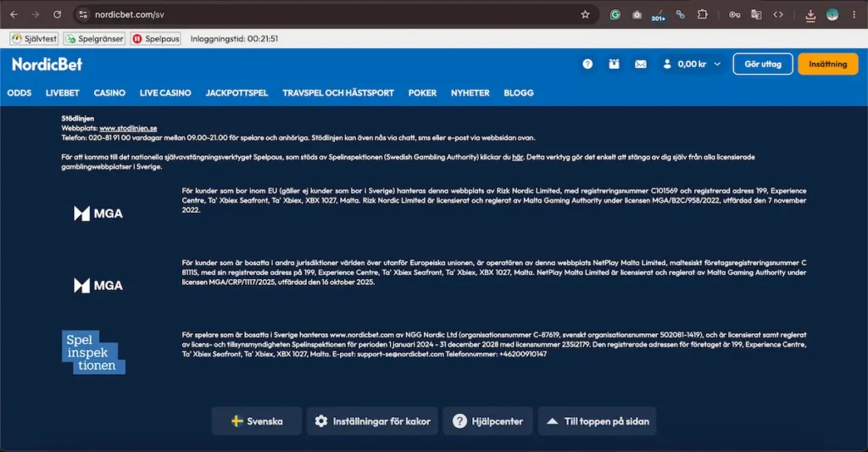Open the LIVEBET section
Viewport: 868px width, 452px height.
63,93
